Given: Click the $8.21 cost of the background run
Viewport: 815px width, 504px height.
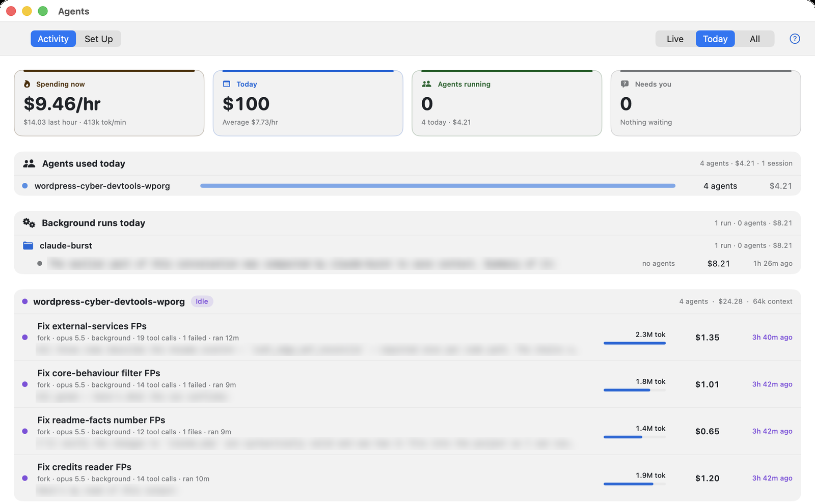Looking at the screenshot, I should tap(719, 263).
